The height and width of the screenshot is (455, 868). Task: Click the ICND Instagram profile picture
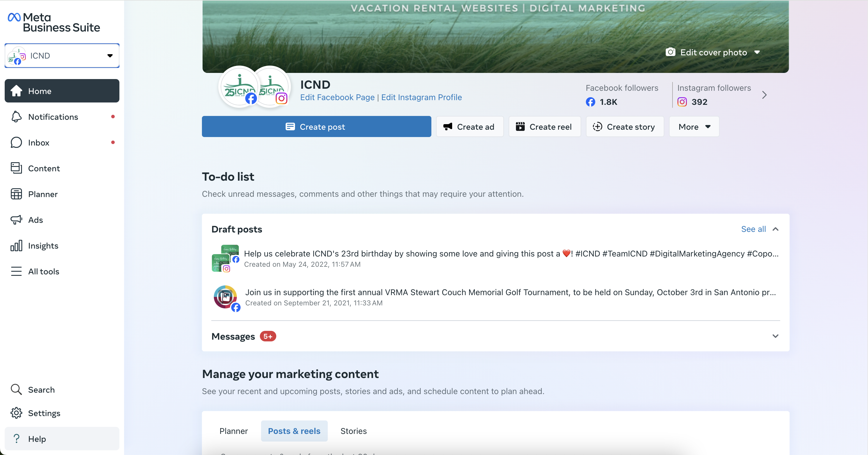272,87
